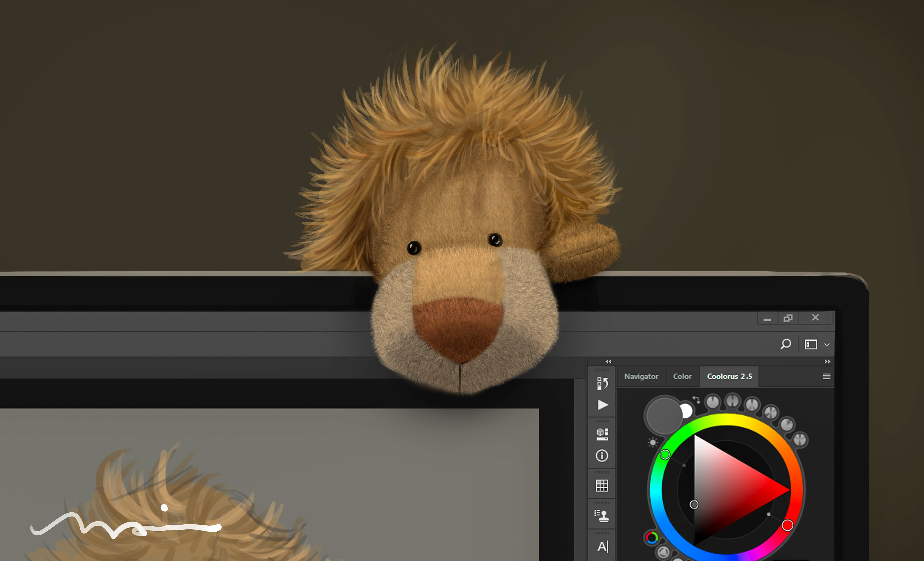Open the Swatches grid panel icon
Image resolution: width=924 pixels, height=561 pixels.
tap(602, 486)
